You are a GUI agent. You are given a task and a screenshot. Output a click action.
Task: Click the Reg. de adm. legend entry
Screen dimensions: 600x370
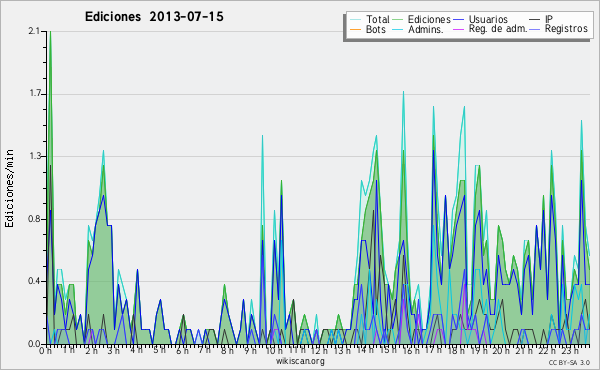tap(490, 29)
